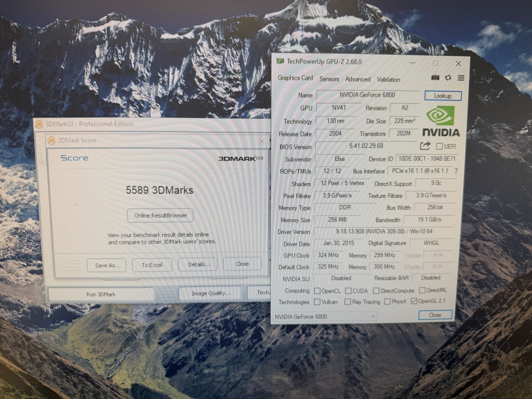532x399 pixels.
Task: Close the 3DMark Score dialog with X
Action: (262, 141)
